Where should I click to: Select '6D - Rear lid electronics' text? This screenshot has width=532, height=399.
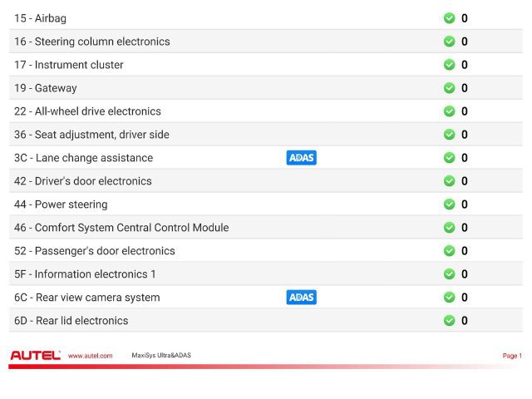pos(71,321)
